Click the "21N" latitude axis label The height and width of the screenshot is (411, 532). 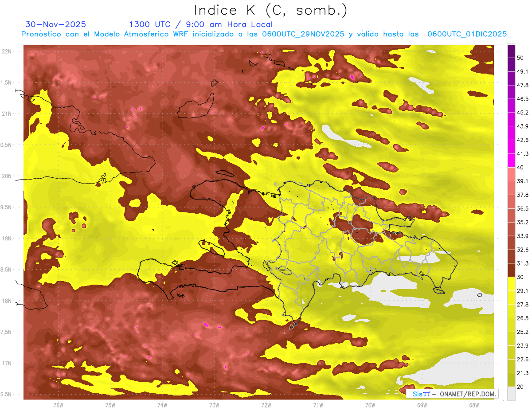tap(8, 114)
